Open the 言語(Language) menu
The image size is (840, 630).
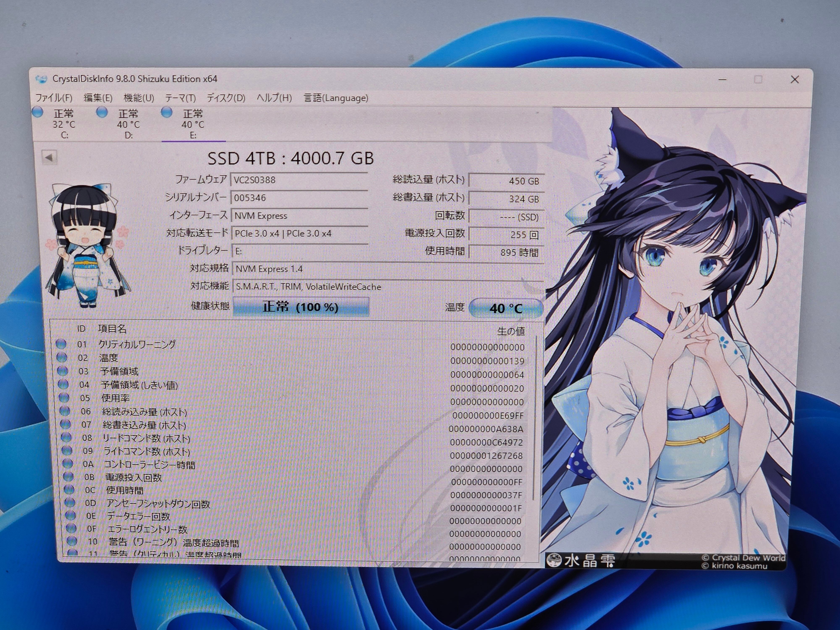tap(336, 98)
